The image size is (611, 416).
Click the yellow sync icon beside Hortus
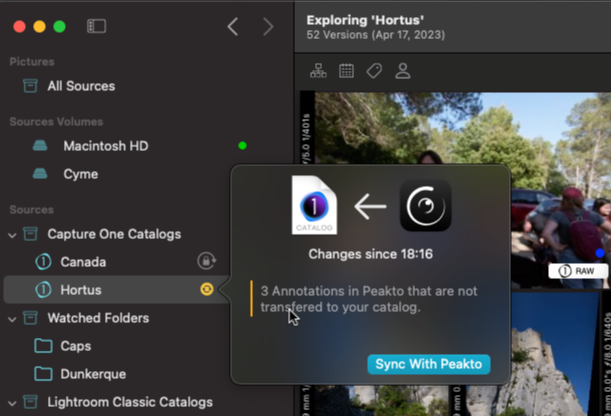[207, 289]
